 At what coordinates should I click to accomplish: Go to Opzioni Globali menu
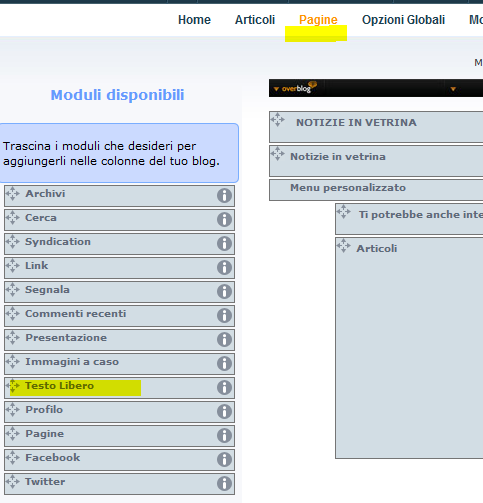(403, 20)
